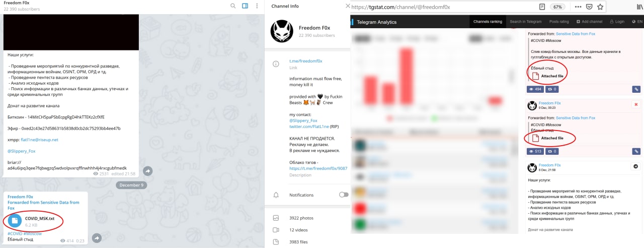The width and height of the screenshot is (644, 248).
Task: Reset the 67% zoom indicator in browser
Action: 557,7
